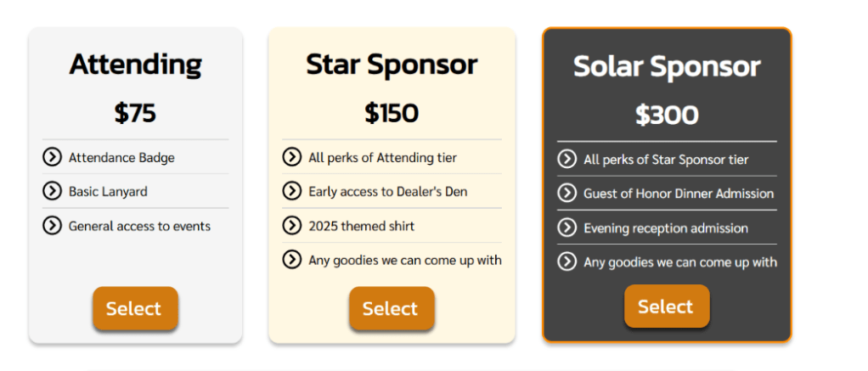Screen dimensions: 868x371
Task: Click arrow icon next to Early access to Dealer's Den
Action: 292,191
